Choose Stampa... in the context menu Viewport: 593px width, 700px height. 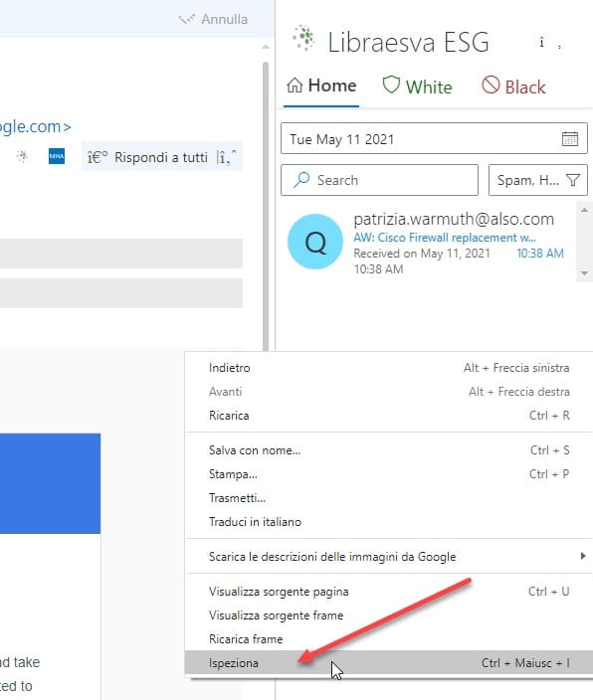[389, 474]
